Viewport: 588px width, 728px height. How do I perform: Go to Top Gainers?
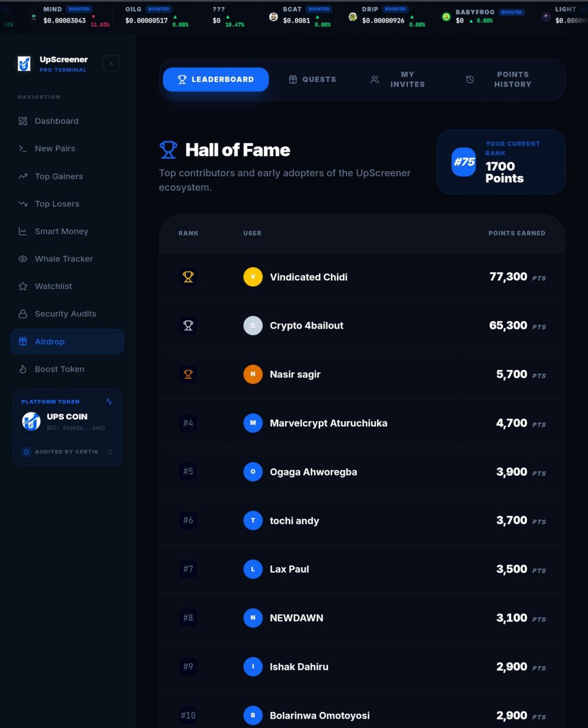pyautogui.click(x=67, y=177)
